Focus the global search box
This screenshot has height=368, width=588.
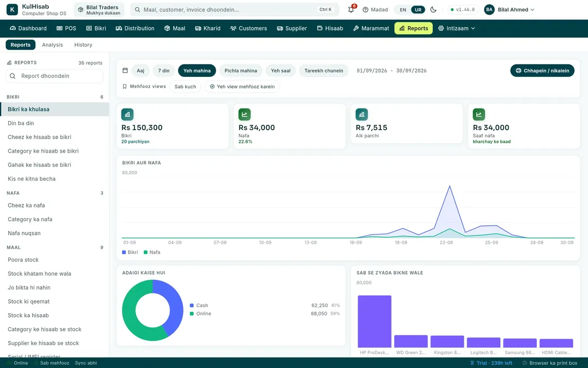(234, 10)
